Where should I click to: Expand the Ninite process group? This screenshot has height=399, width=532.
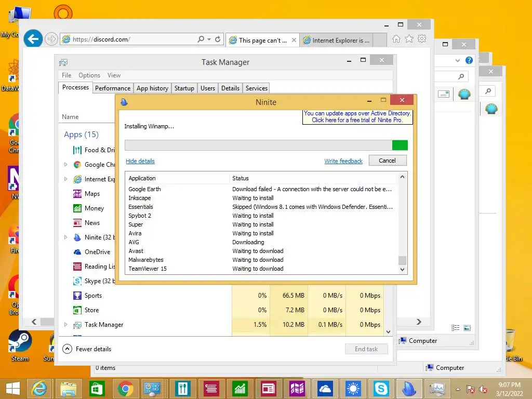(65, 237)
